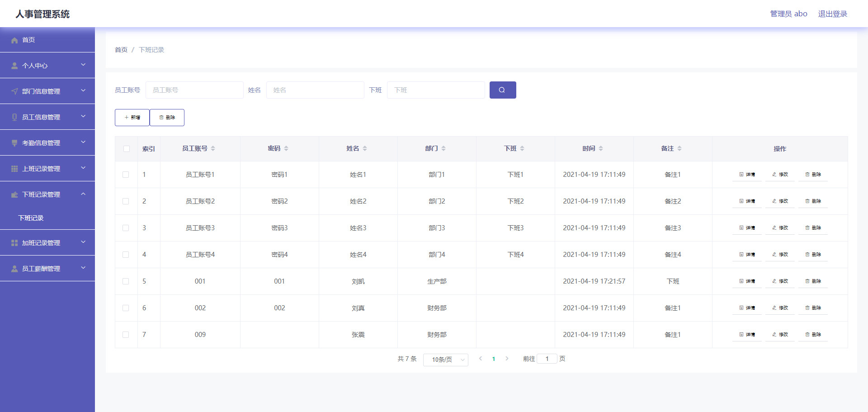Viewport: 868px width, 412px height.
Task: Check the row 1 checkbox 员工账号1
Action: click(126, 175)
